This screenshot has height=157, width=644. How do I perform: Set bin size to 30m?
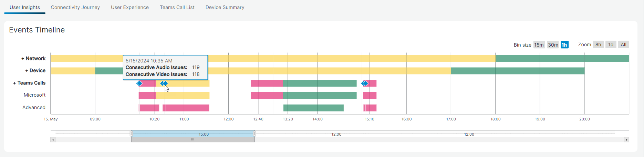pos(553,45)
